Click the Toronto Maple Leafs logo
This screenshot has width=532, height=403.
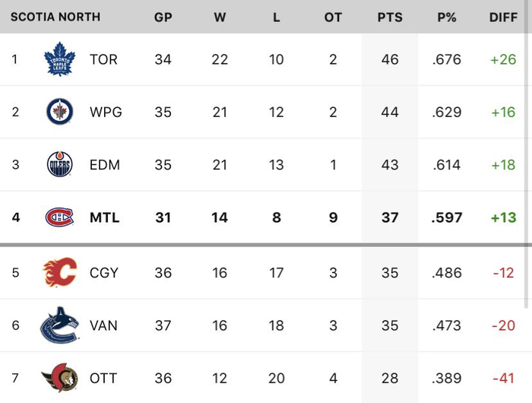tap(59, 59)
